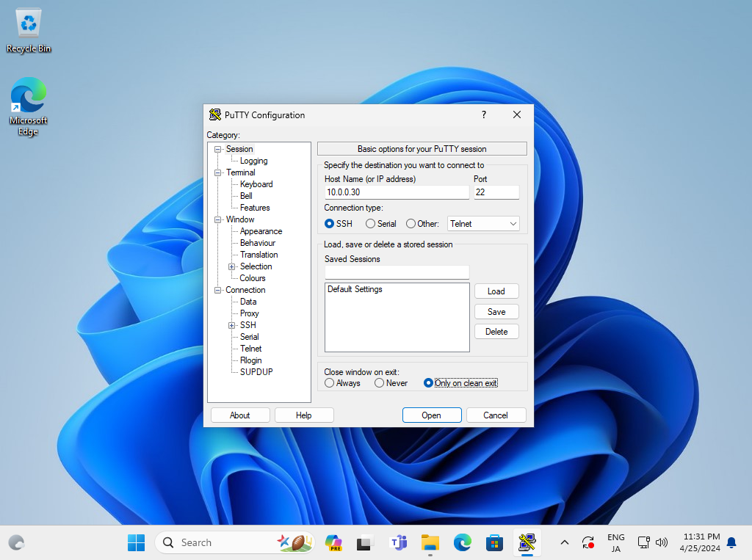752x560 pixels.
Task: Set close window on exit to Always
Action: pyautogui.click(x=342, y=383)
